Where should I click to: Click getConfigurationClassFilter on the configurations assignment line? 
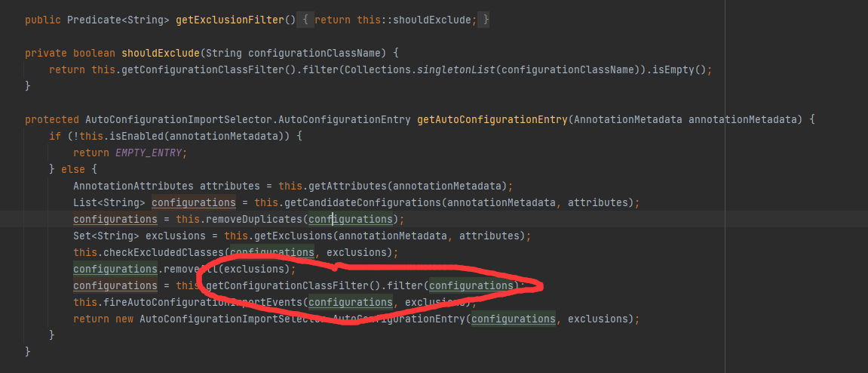point(287,286)
